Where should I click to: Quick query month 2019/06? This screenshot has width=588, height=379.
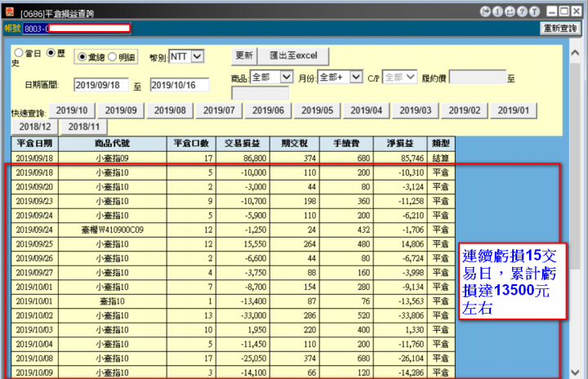(268, 111)
